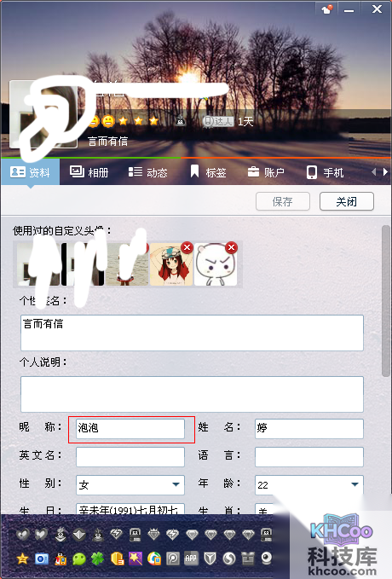This screenshot has height=579, width=392.
Task: Click the 保存 button
Action: pos(282,201)
